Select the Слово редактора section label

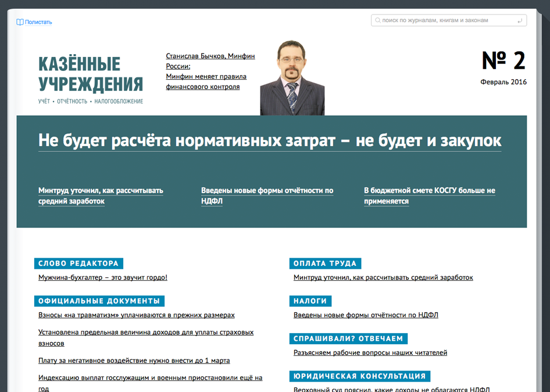[78, 263]
